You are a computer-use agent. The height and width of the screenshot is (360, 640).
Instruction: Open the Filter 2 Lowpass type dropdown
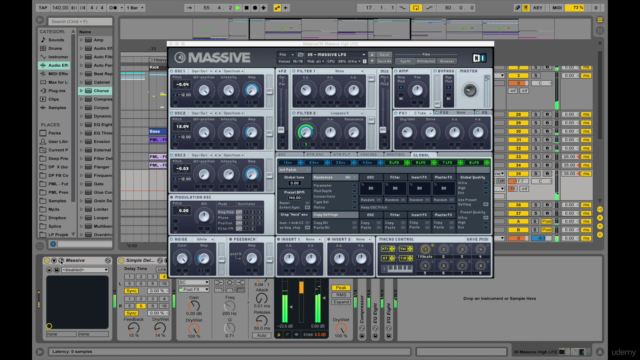pyautogui.click(x=342, y=113)
